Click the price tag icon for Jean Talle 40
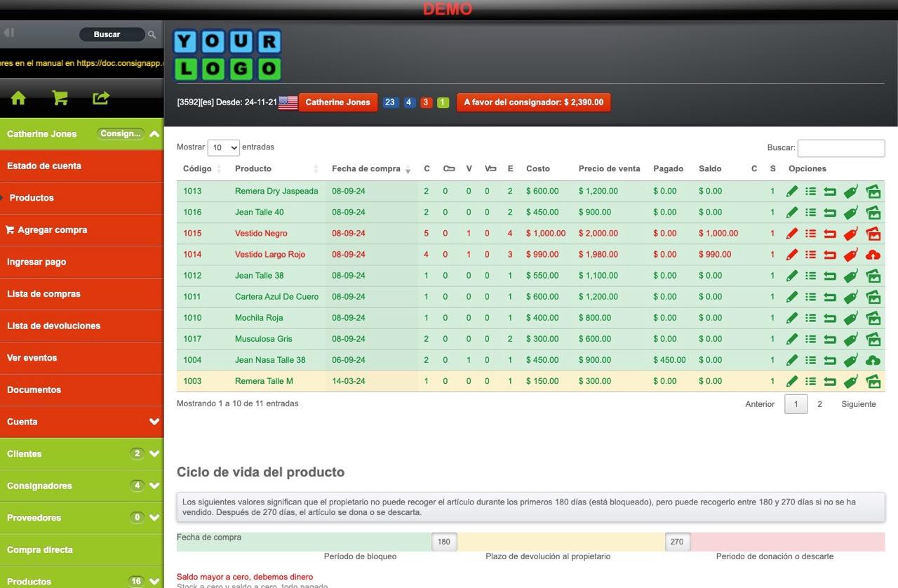Viewport: 898px width, 588px height. pyautogui.click(x=850, y=213)
